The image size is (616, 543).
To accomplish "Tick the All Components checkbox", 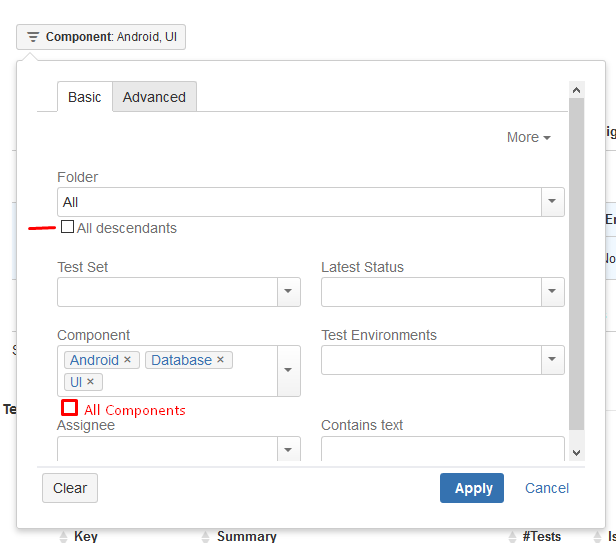I will pyautogui.click(x=69, y=408).
